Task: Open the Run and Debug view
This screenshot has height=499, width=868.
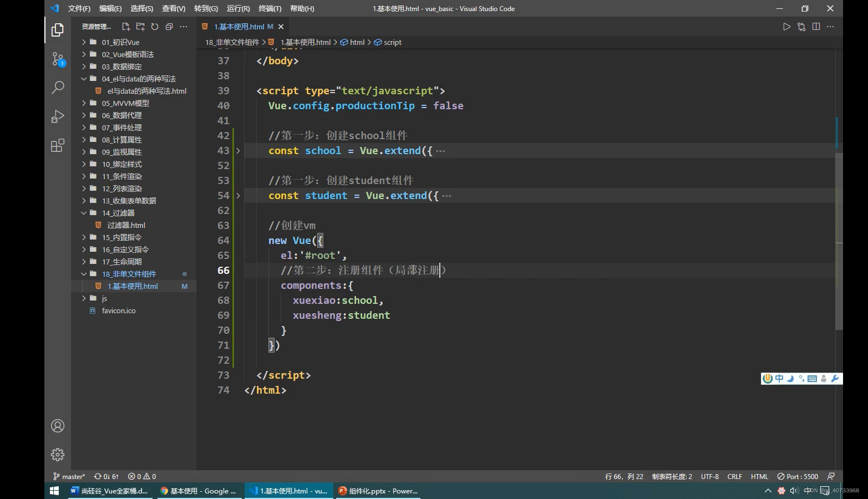Action: (58, 116)
